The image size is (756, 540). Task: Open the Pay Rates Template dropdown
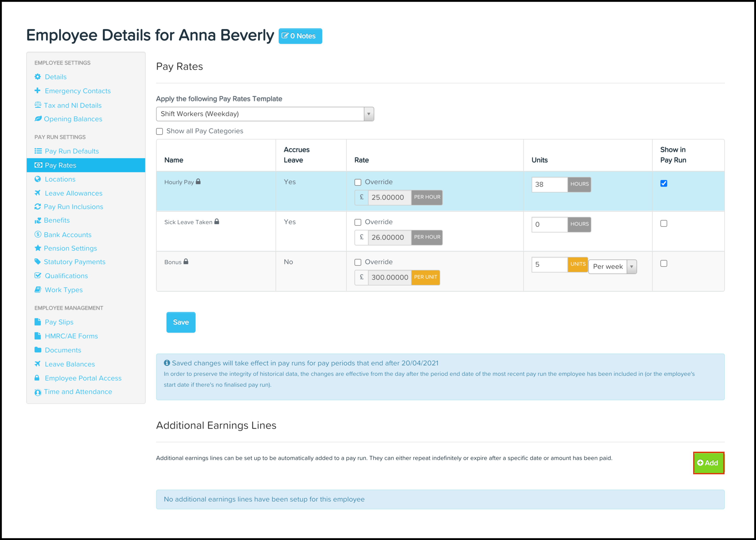(265, 114)
